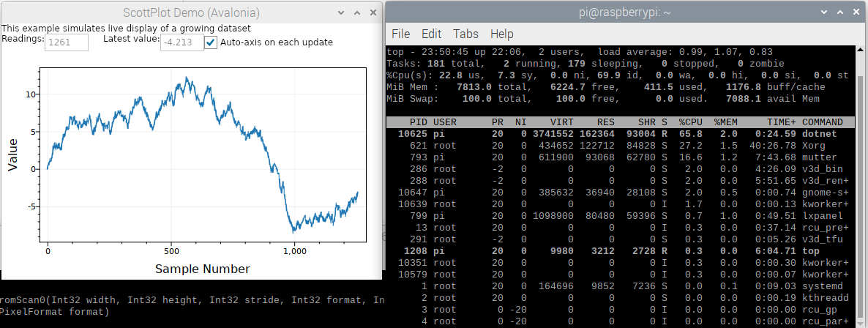Viewport: 868px width, 328px height.
Task: Click the TIME+ column header
Action: pos(780,122)
